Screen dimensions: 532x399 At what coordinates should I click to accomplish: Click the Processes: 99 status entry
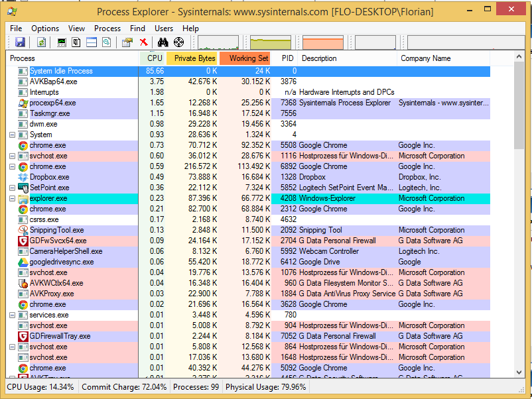click(x=196, y=387)
